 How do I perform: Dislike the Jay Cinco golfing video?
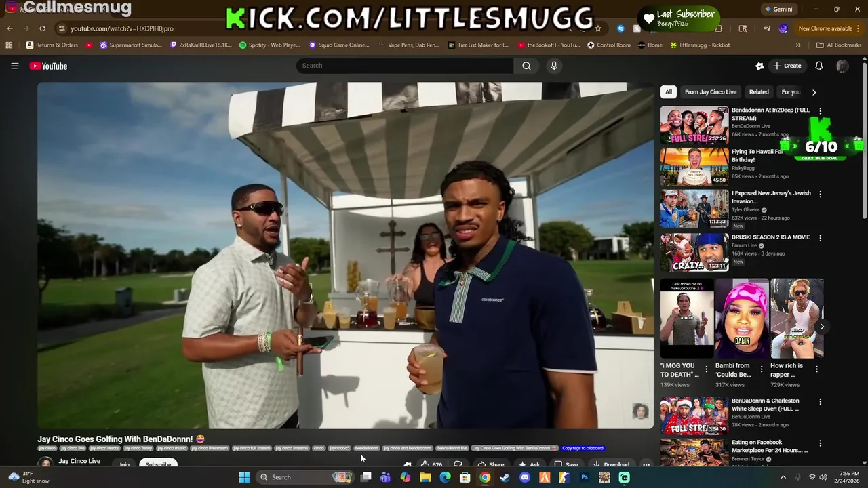click(458, 464)
